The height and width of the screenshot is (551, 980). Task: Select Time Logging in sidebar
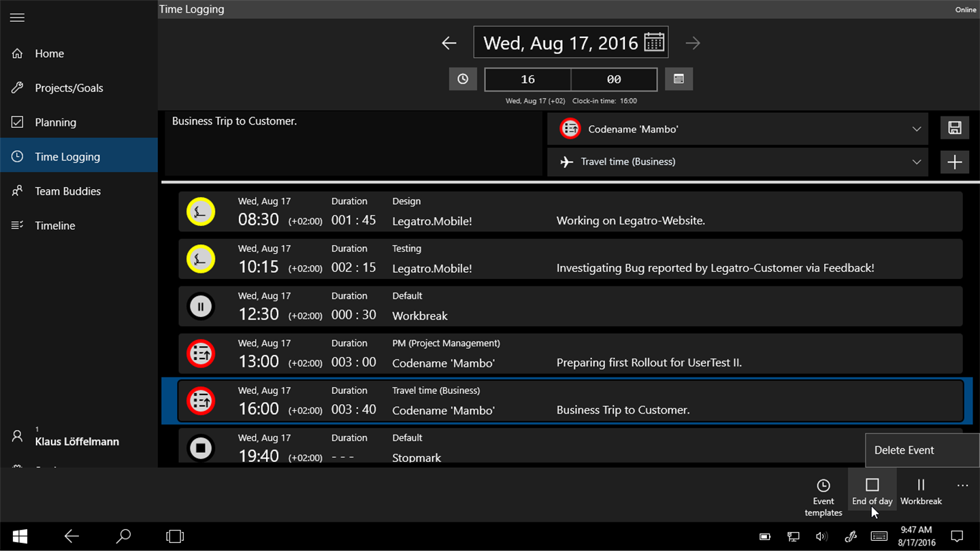tap(79, 156)
